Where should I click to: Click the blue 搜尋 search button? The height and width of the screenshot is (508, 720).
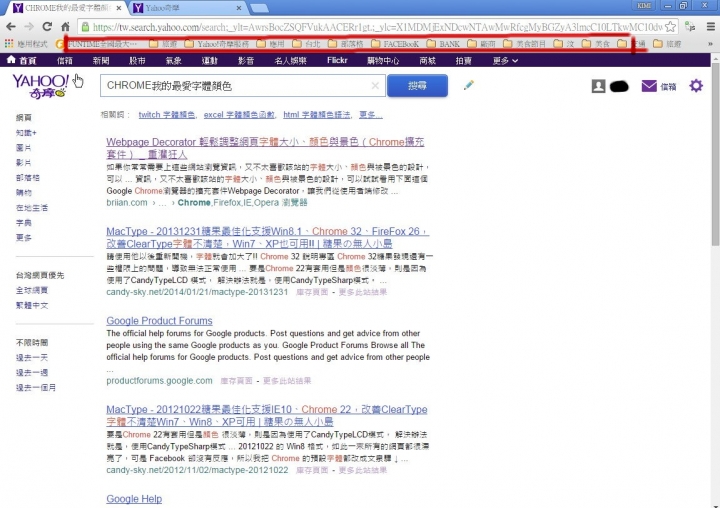point(417,85)
